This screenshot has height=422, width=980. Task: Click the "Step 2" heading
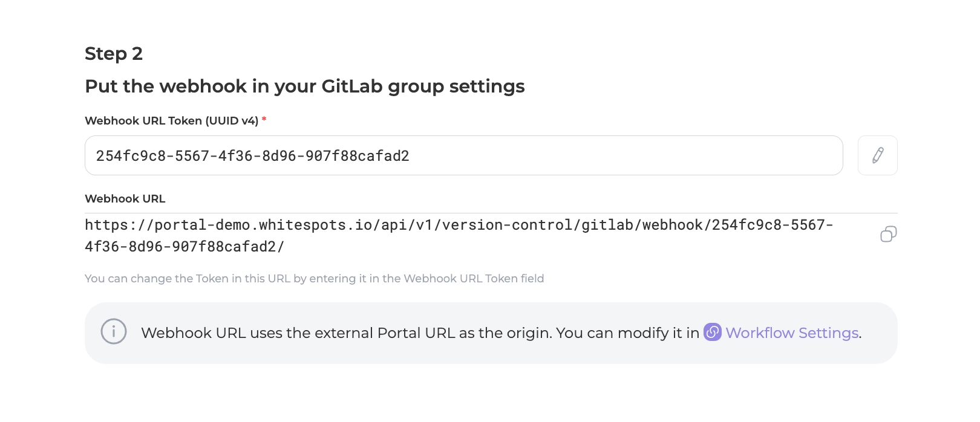(114, 54)
